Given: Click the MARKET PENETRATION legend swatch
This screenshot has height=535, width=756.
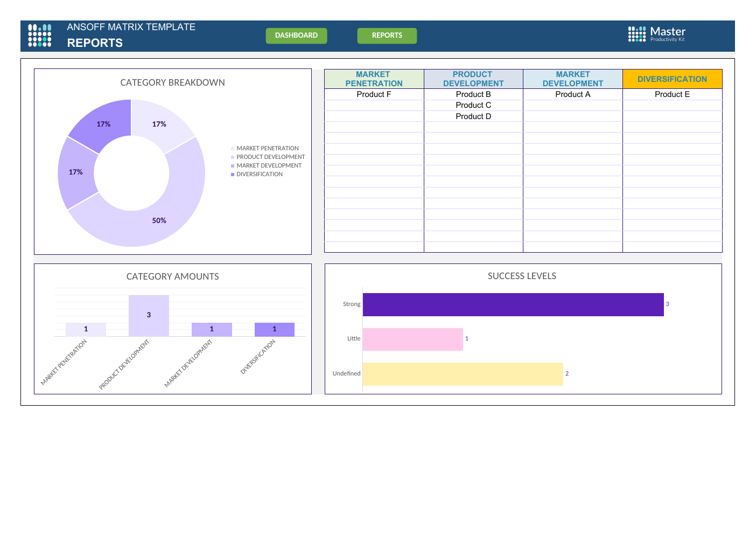Looking at the screenshot, I should [233, 149].
